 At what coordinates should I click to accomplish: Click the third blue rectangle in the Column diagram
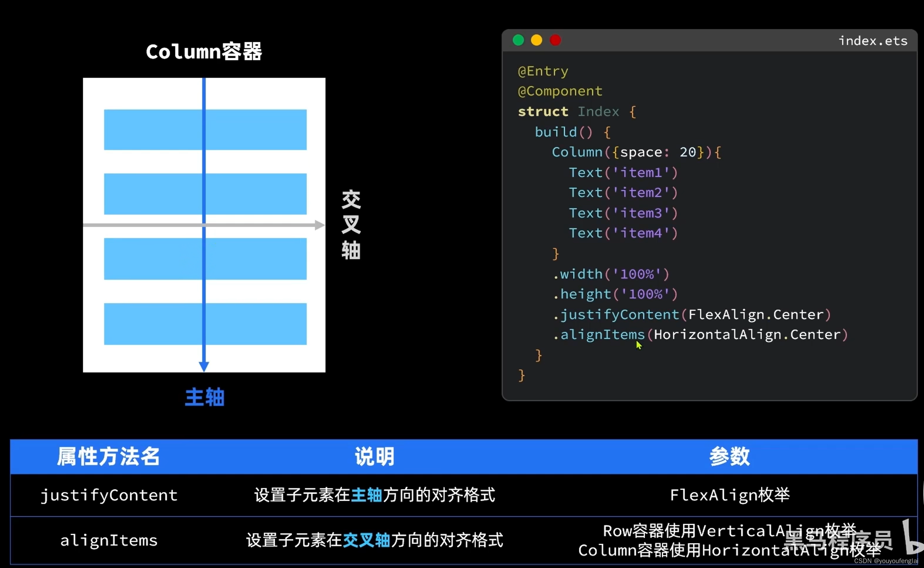point(205,259)
